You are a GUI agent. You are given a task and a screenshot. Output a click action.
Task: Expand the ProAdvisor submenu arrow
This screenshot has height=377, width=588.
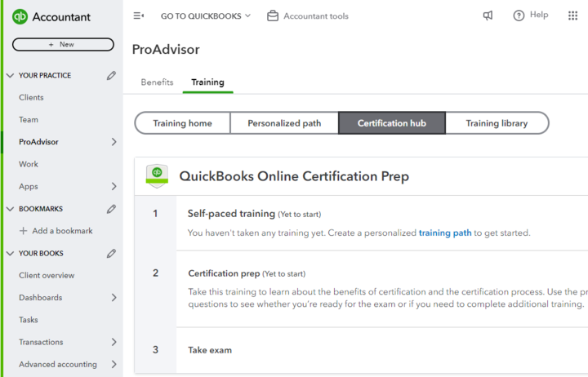(x=114, y=142)
